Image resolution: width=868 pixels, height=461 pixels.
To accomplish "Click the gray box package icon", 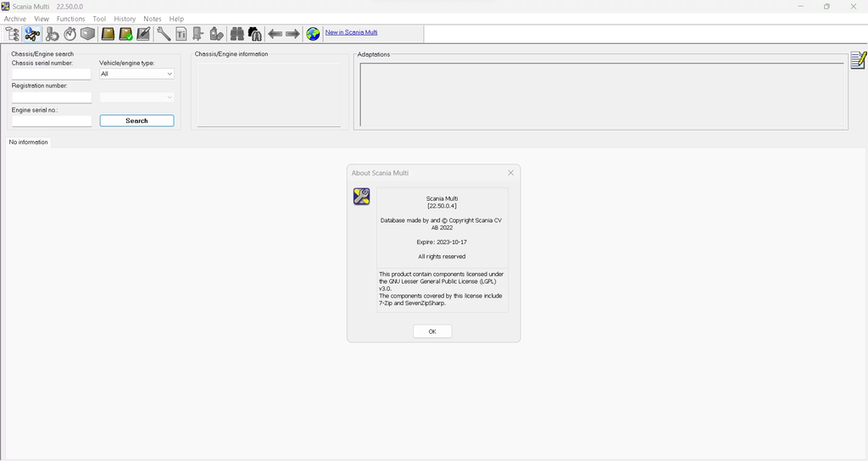I will point(87,34).
